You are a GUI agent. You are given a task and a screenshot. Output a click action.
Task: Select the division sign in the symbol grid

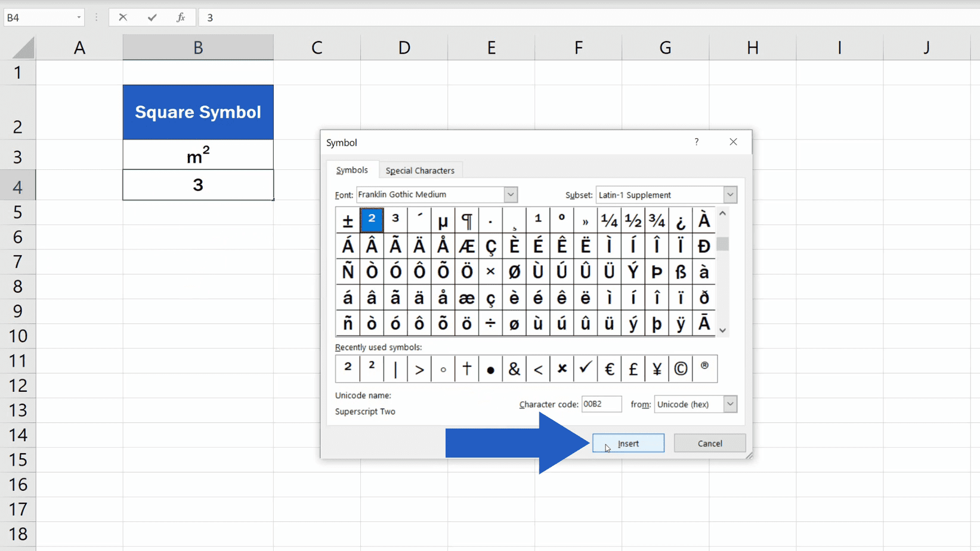click(490, 323)
